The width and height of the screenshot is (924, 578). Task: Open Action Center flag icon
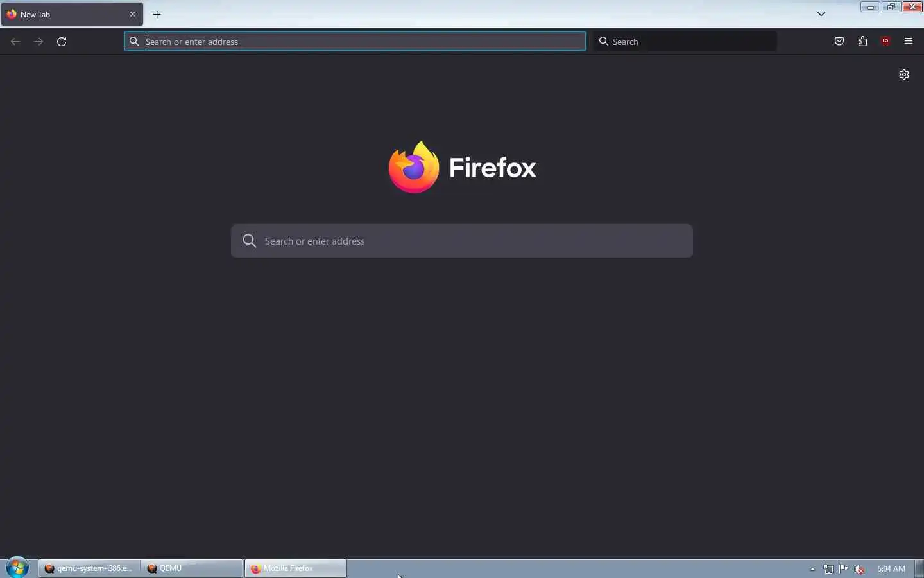click(x=844, y=569)
